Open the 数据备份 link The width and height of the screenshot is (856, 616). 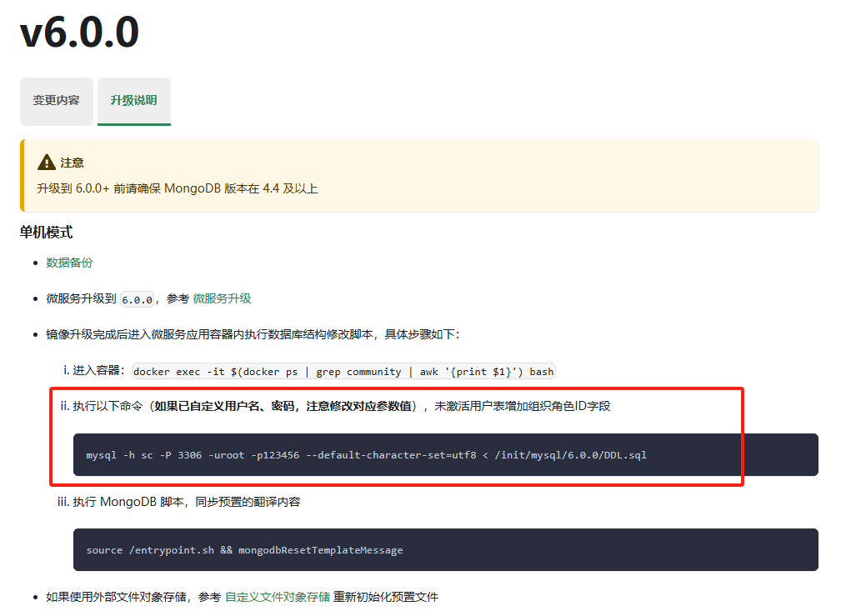point(69,263)
